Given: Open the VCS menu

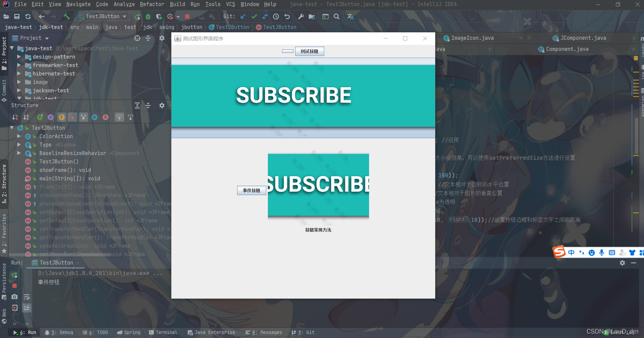Looking at the screenshot, I should (x=230, y=4).
